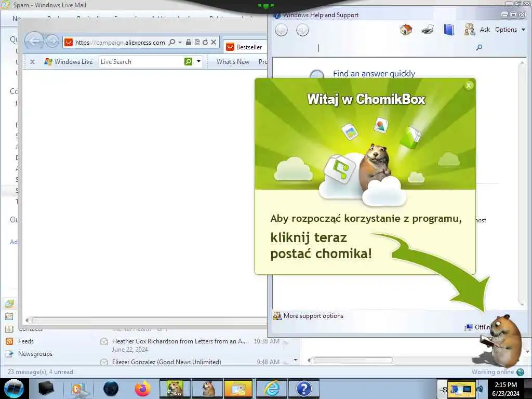Screen dimensions: 532x399
Task: Click 'More support options' link
Action: coord(313,316)
